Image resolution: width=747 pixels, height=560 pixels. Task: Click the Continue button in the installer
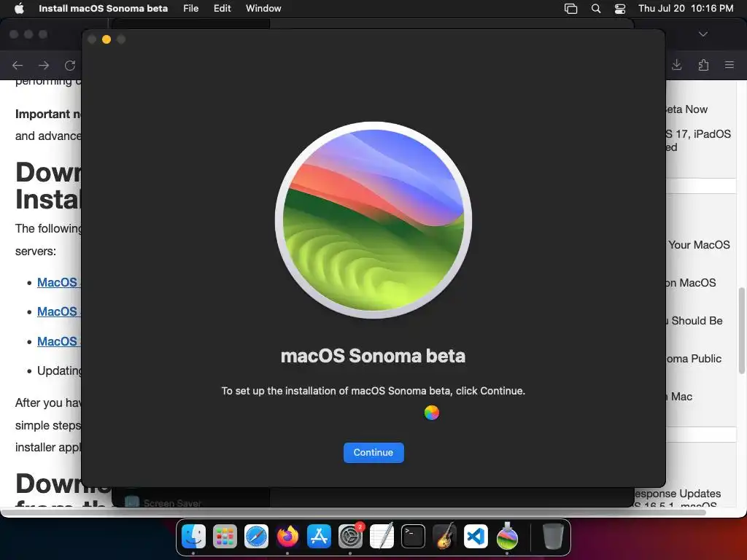373,452
